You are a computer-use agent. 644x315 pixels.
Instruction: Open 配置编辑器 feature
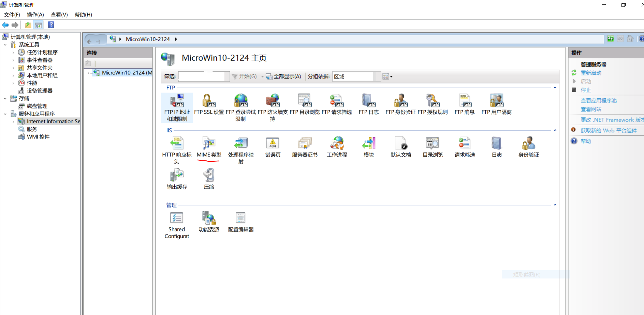tap(240, 222)
